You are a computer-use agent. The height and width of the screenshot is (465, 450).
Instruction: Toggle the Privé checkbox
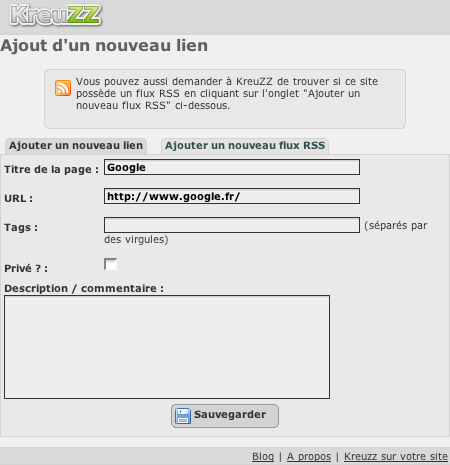[x=110, y=264]
